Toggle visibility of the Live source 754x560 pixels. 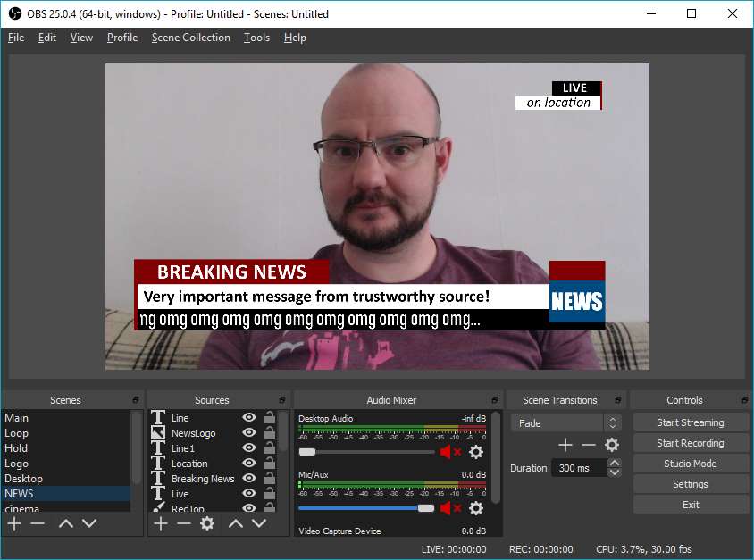tap(249, 493)
